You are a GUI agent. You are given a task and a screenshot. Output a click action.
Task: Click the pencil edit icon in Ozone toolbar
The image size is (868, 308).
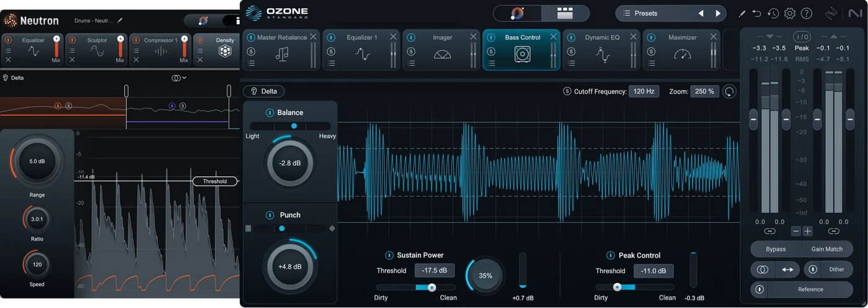(742, 13)
